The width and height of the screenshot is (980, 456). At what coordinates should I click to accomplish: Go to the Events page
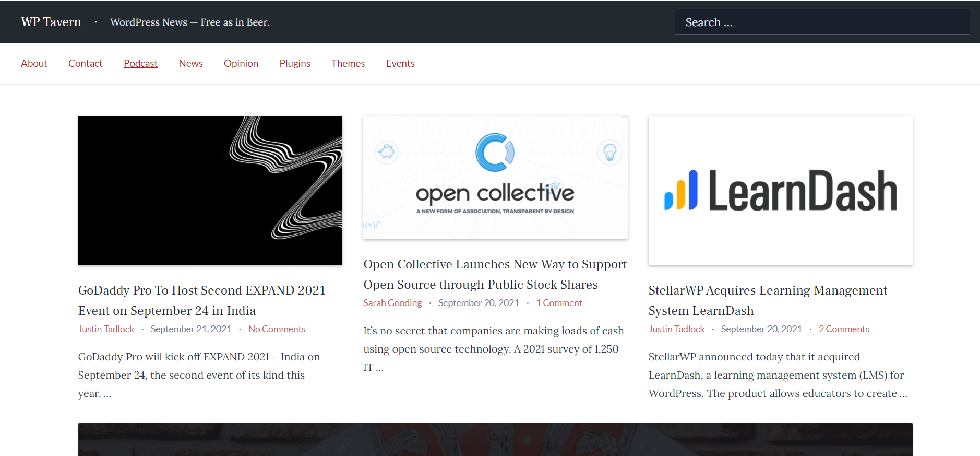coord(400,63)
